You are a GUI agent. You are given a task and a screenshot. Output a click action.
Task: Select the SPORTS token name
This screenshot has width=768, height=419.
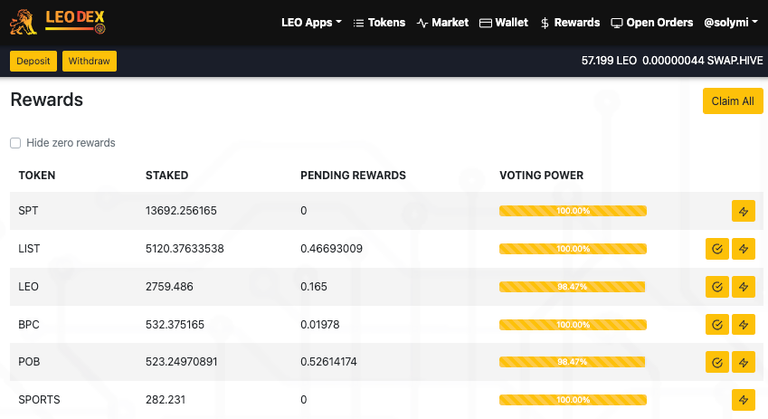(x=39, y=400)
